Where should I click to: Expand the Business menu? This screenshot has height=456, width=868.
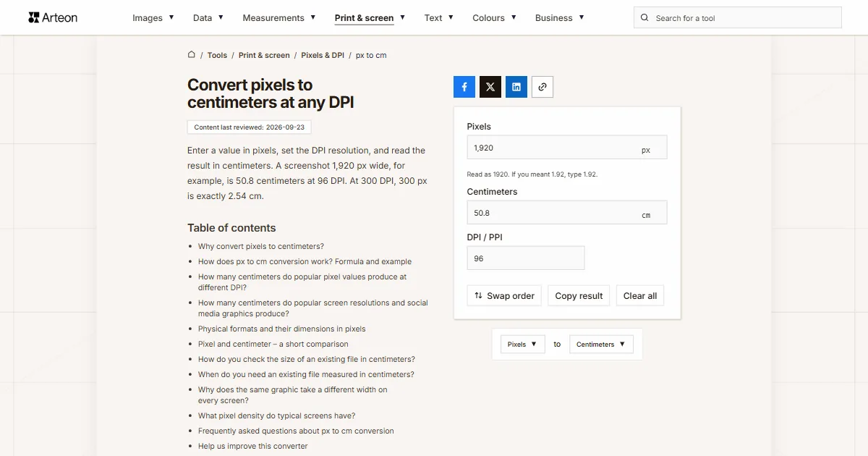[560, 18]
